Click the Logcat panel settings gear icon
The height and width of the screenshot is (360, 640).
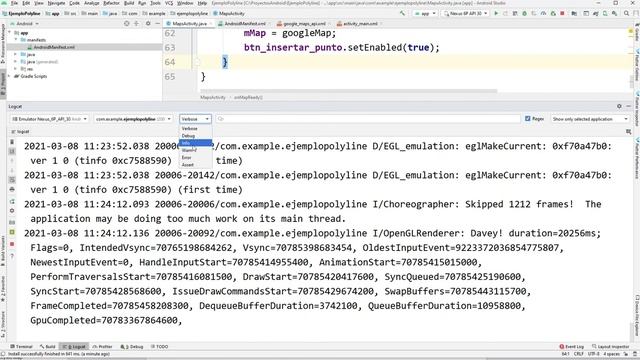[619, 106]
